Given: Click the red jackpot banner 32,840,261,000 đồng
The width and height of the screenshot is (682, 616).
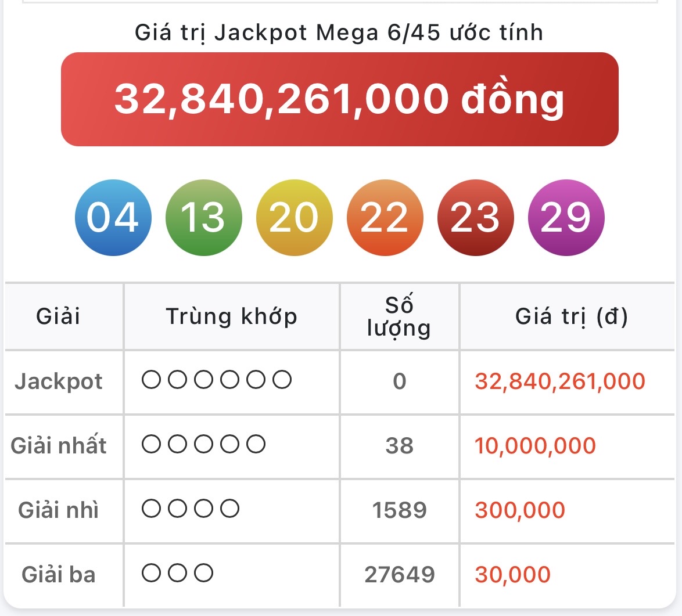Looking at the screenshot, I should (x=339, y=99).
